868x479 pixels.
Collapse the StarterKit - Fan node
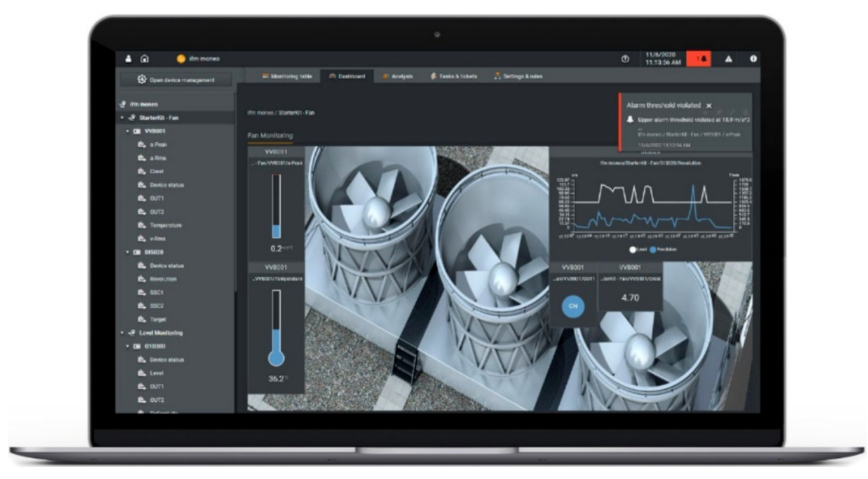pyautogui.click(x=122, y=118)
